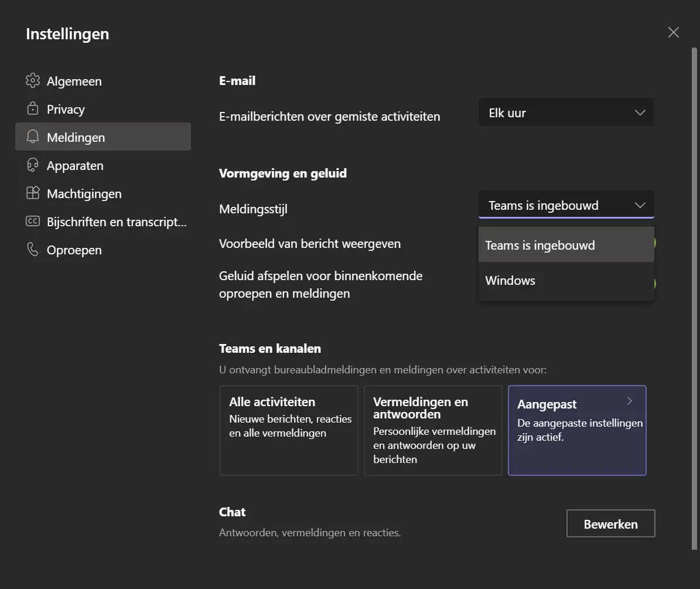This screenshot has height=589, width=700.
Task: Click 'Antwoorden, vermeldingen en reacties.' text
Action: [310, 533]
